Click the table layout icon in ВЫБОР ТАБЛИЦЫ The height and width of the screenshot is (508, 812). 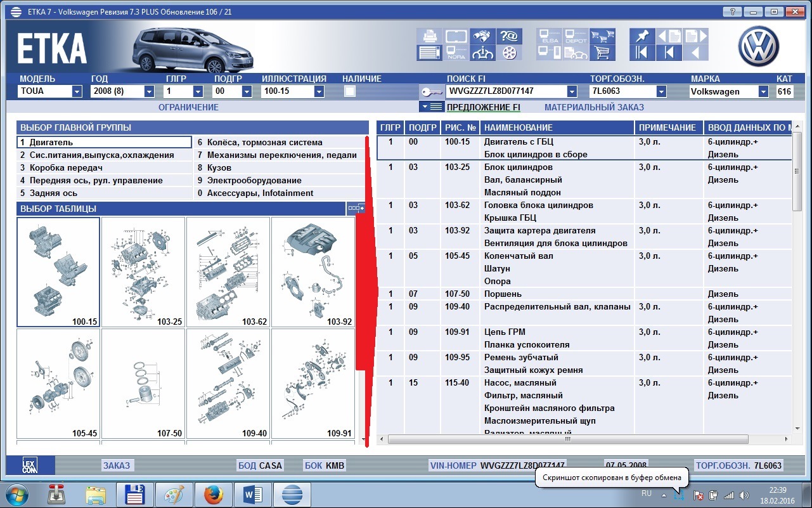tap(356, 208)
